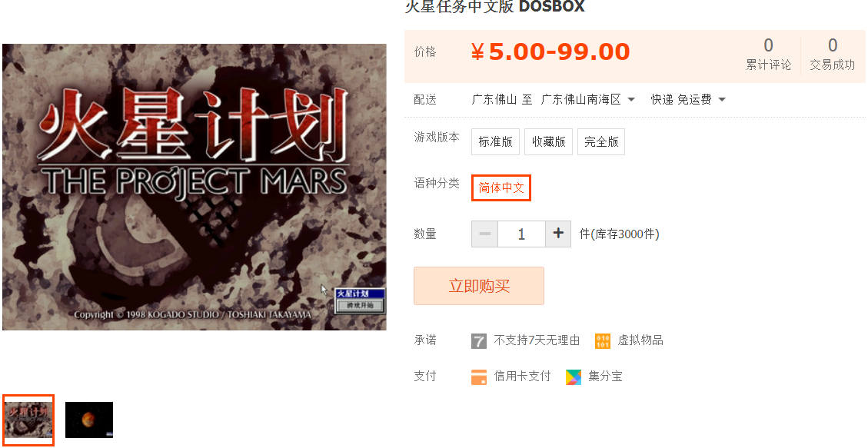The width and height of the screenshot is (868, 448).
Task: Click the main 火星计划 product image
Action: 195,187
